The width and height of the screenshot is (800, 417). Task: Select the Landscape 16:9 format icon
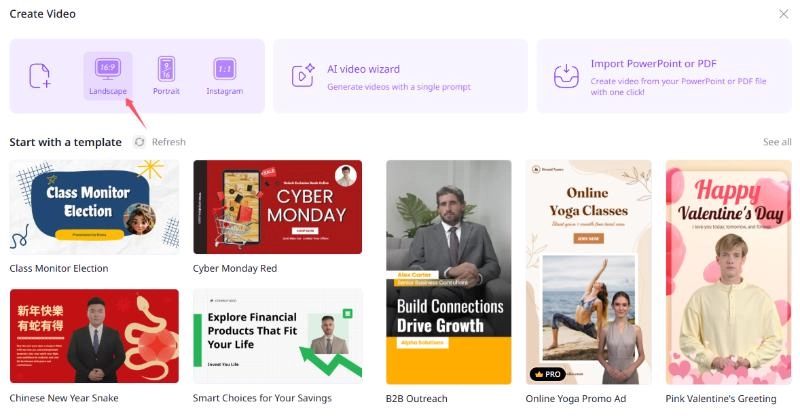point(108,68)
